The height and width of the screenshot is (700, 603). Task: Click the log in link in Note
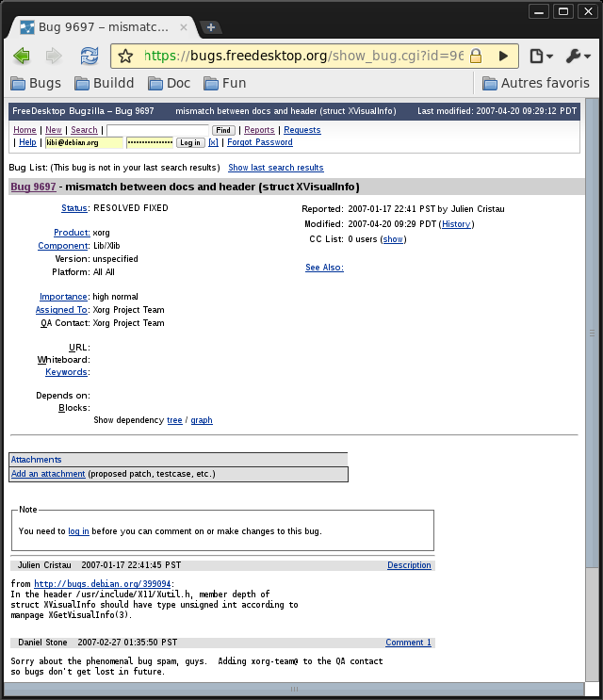(x=78, y=531)
